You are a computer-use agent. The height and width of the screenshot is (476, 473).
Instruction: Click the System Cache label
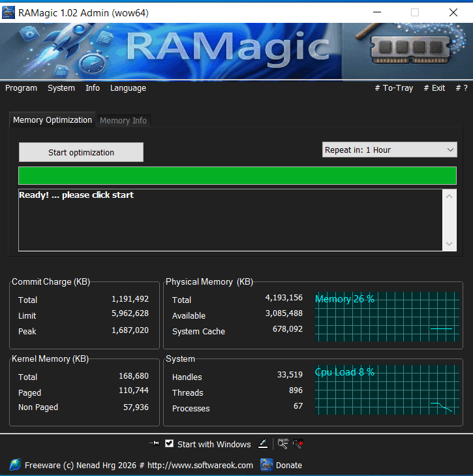point(198,332)
